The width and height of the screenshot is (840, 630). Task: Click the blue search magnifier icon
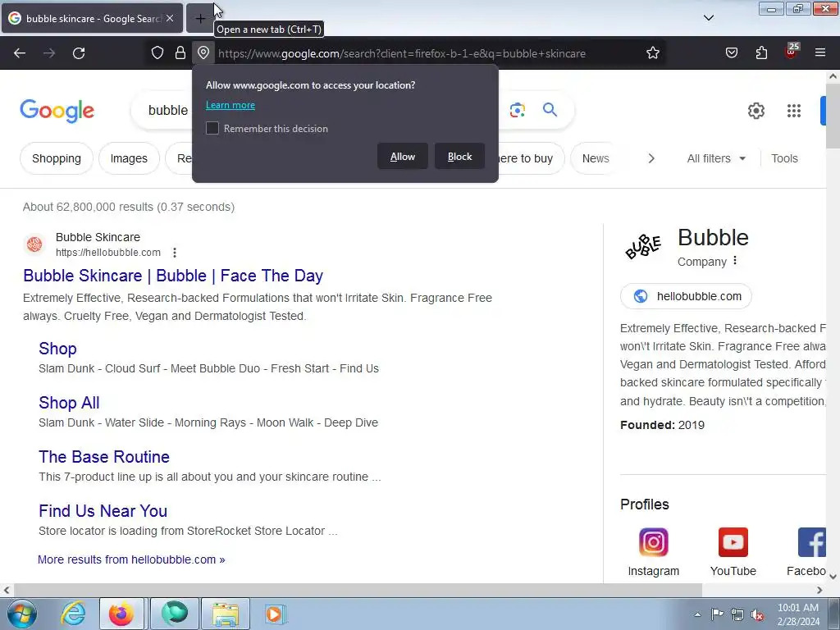pyautogui.click(x=550, y=110)
